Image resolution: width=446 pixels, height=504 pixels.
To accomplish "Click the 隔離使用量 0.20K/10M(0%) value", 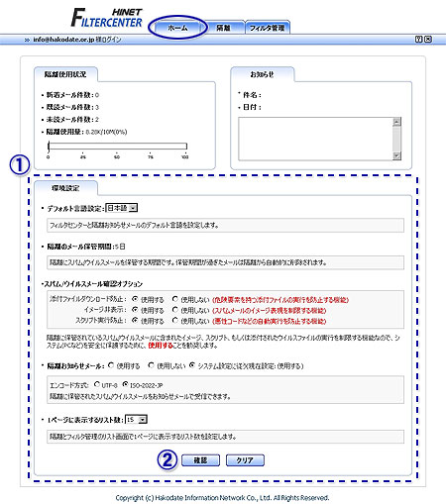I will pos(106,132).
